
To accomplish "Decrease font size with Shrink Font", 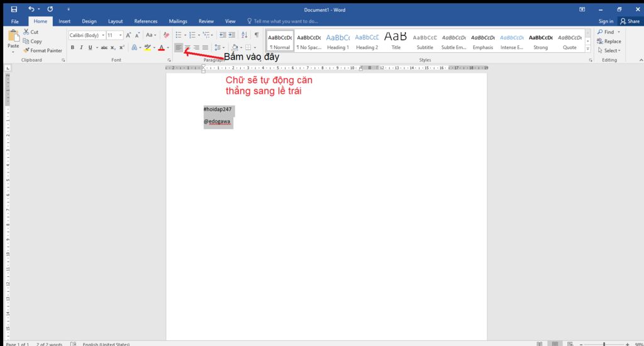I will pyautogui.click(x=137, y=35).
